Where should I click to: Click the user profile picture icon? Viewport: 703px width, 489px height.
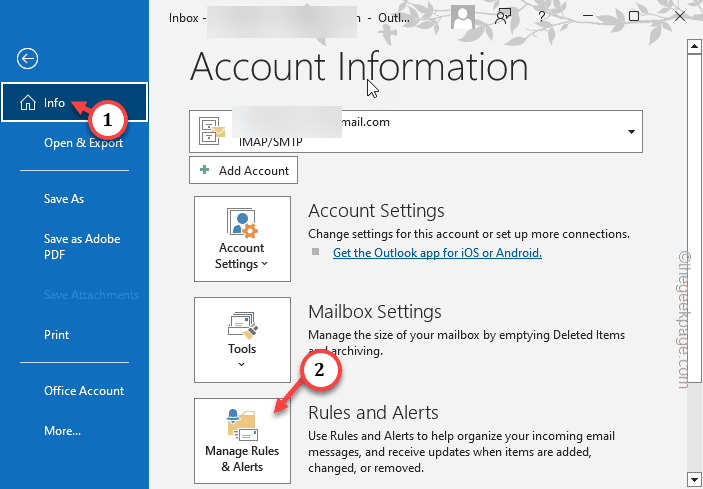463,17
